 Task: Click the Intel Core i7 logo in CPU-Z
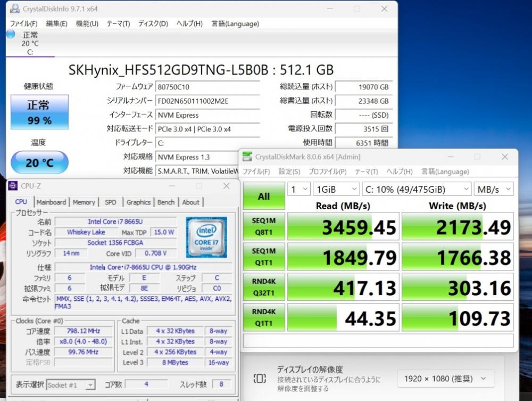(206, 238)
